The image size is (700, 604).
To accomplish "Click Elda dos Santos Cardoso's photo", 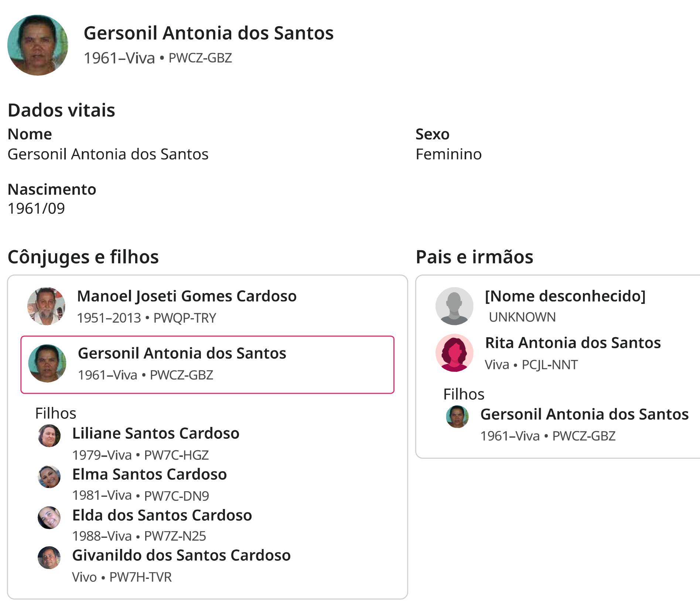I will click(49, 518).
